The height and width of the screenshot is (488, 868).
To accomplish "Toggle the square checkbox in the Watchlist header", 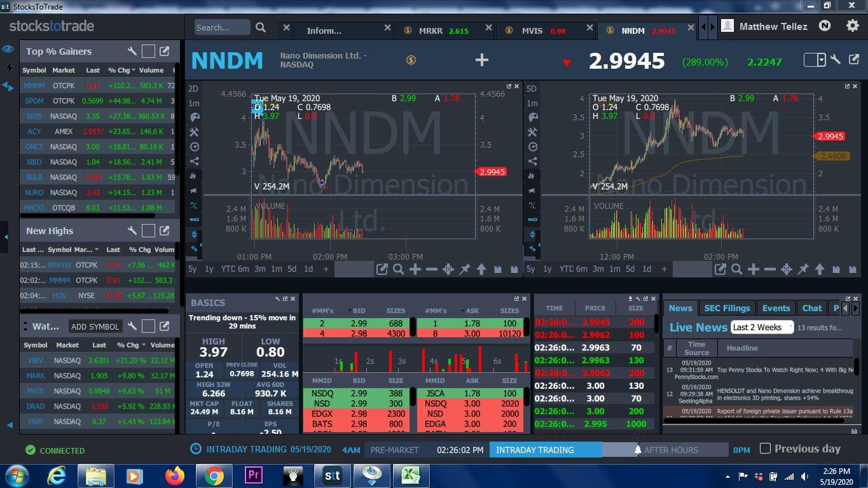I will pos(148,326).
